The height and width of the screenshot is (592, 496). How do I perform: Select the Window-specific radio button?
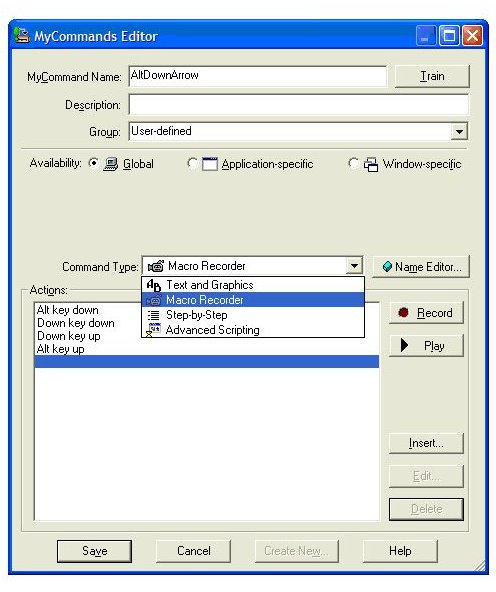point(353,163)
